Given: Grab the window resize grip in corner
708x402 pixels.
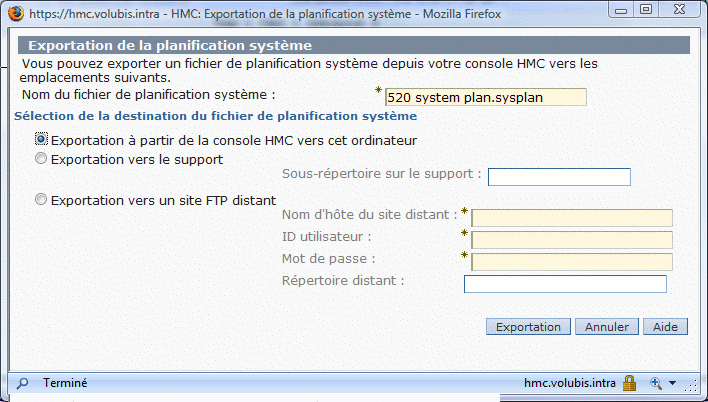Looking at the screenshot, I should pos(692,385).
